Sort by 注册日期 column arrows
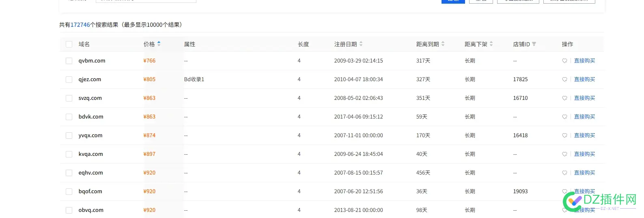644x218 pixels. pos(361,44)
